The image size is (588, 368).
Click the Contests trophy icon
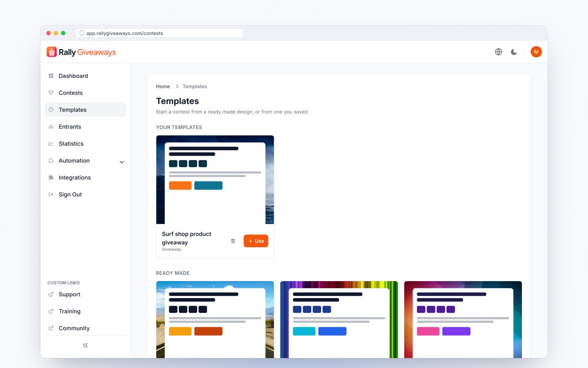pos(51,93)
